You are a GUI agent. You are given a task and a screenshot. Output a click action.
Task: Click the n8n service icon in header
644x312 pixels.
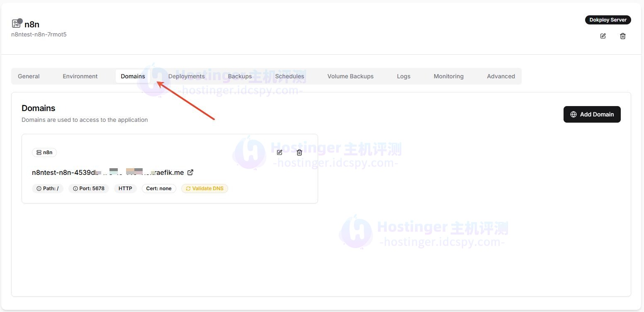(x=17, y=24)
